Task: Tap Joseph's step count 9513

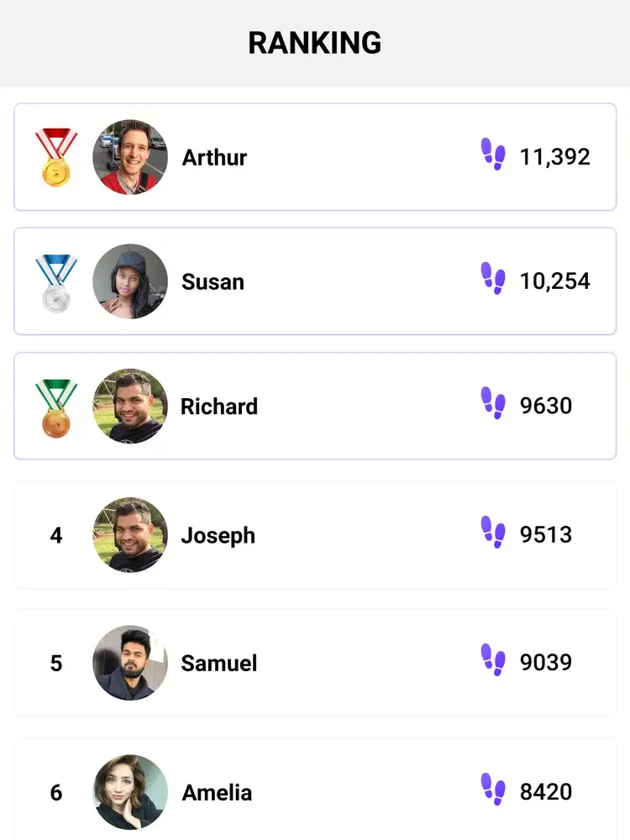Action: (546, 535)
